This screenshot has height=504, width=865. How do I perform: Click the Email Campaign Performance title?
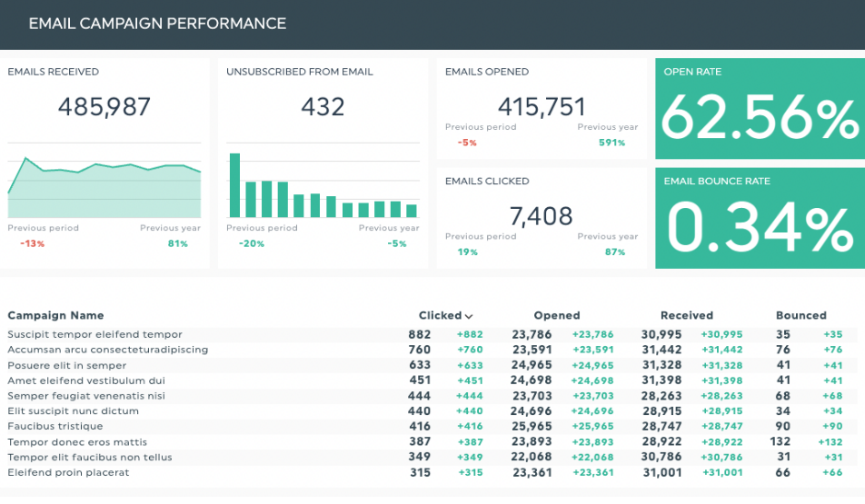point(157,24)
